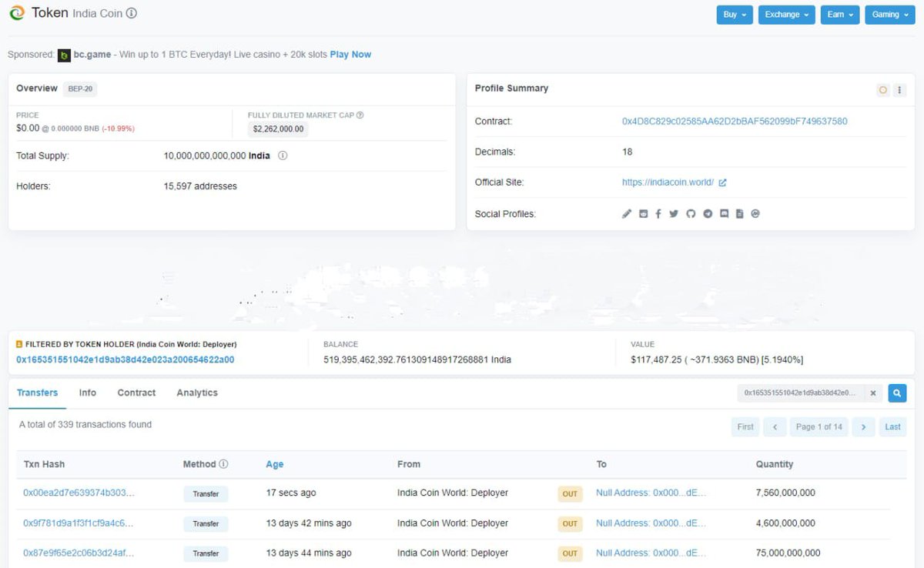
Task: Click the Play Now sponsored link
Action: [x=350, y=55]
